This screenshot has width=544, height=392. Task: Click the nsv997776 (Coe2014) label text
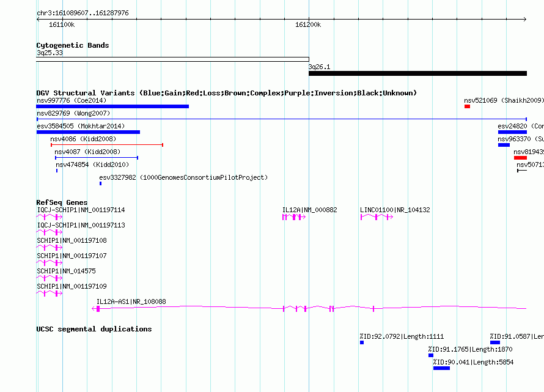pos(72,100)
